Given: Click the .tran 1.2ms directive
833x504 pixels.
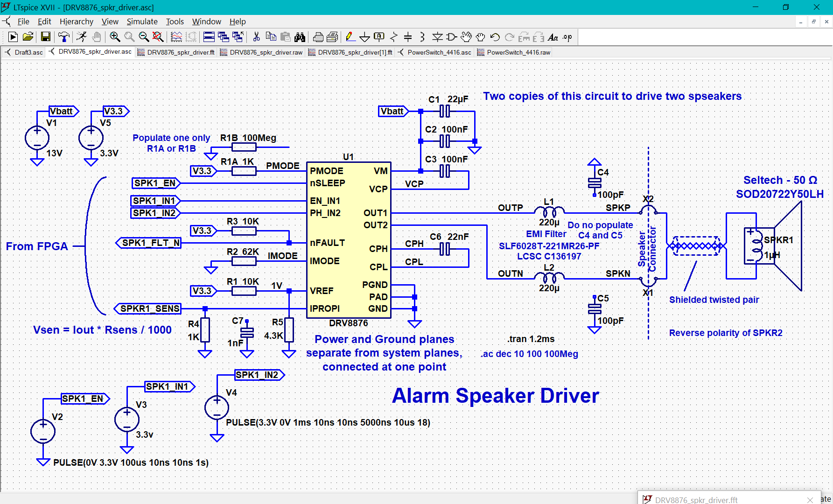Looking at the screenshot, I should [531, 339].
